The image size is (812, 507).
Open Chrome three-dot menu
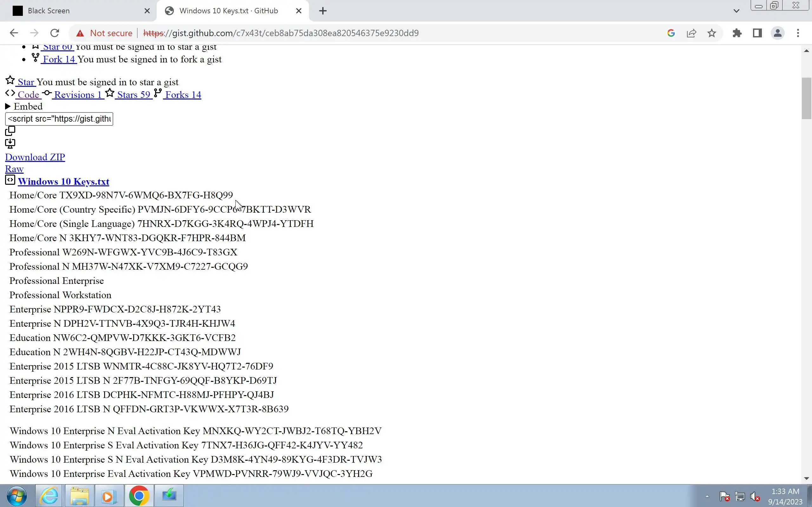point(798,33)
